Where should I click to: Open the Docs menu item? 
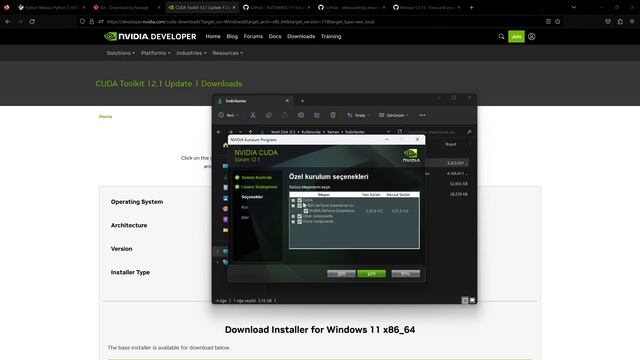tap(275, 37)
